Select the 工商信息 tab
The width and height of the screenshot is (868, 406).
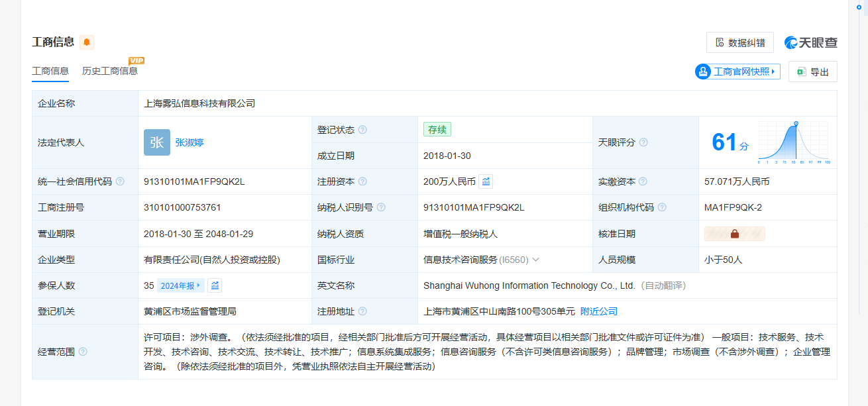[x=50, y=71]
